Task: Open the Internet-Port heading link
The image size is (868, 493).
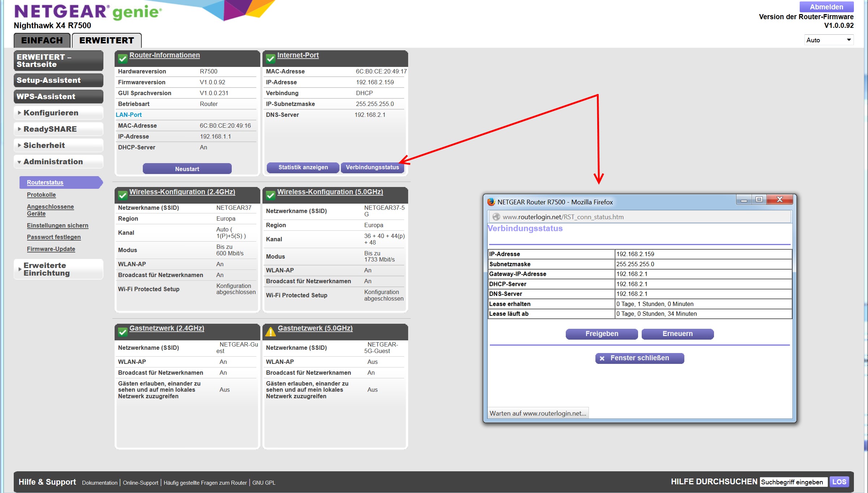Action: click(x=298, y=55)
